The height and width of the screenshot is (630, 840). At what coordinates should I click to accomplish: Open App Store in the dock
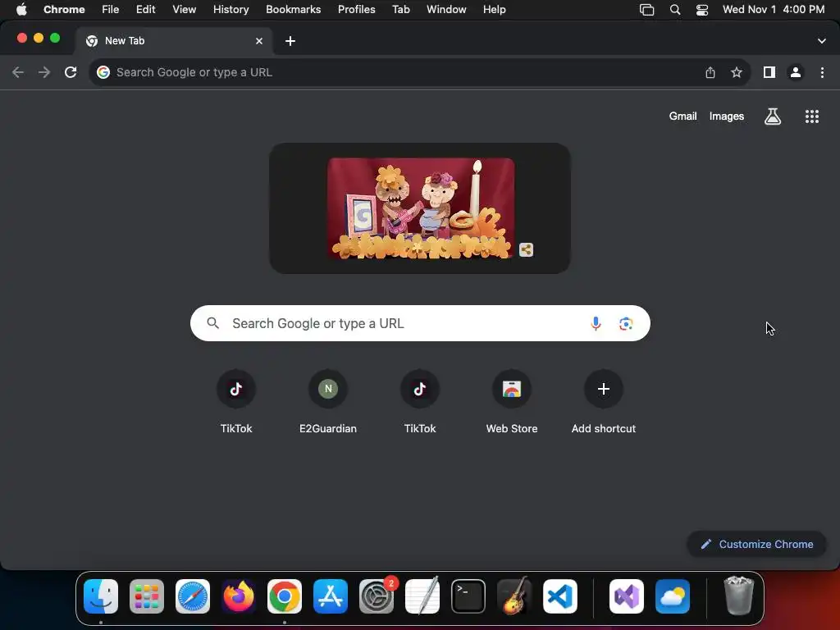point(331,596)
